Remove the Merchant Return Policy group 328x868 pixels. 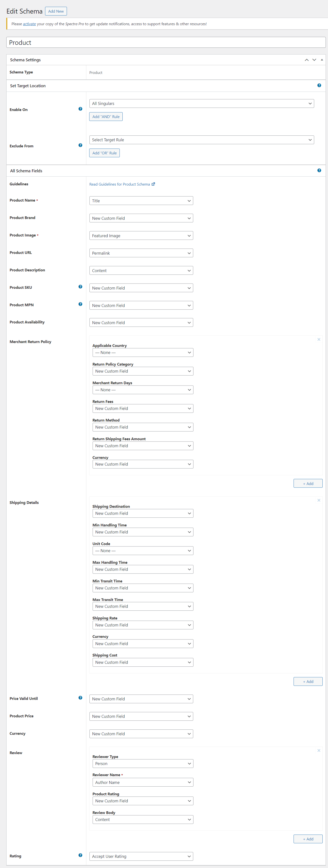[319, 340]
